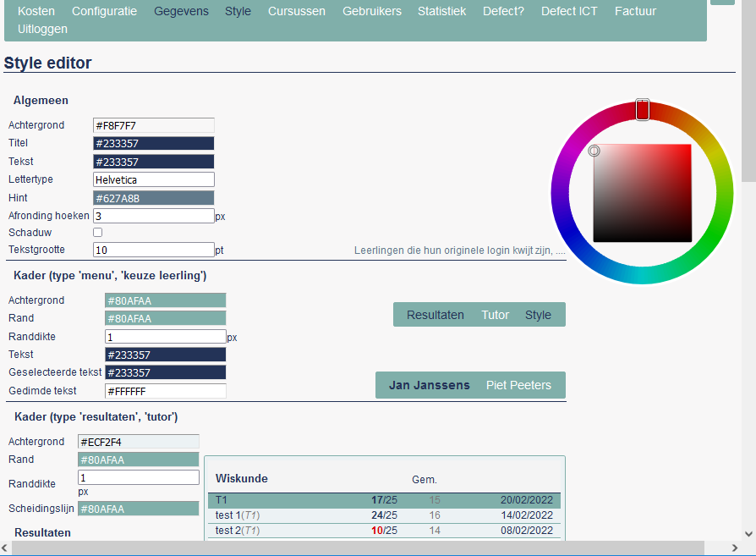This screenshot has height=556, width=756.
Task: Open the Defect? menu item
Action: [x=503, y=11]
